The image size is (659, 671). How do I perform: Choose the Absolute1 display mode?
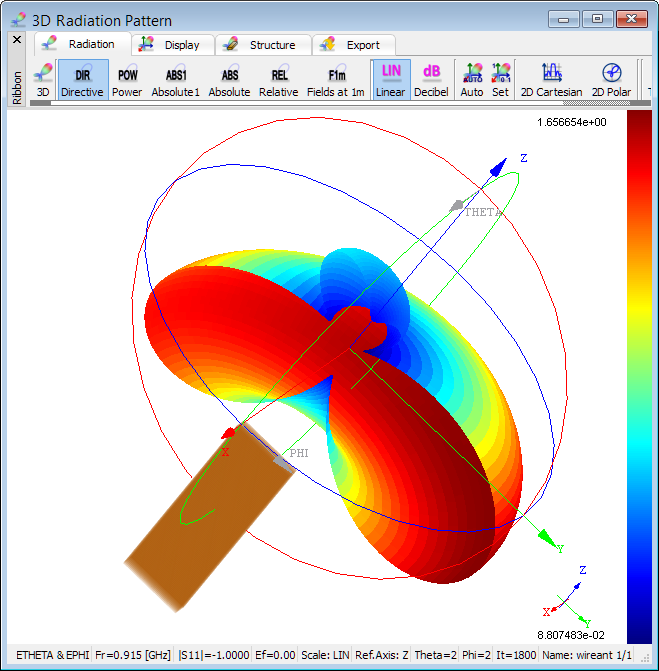(x=176, y=80)
